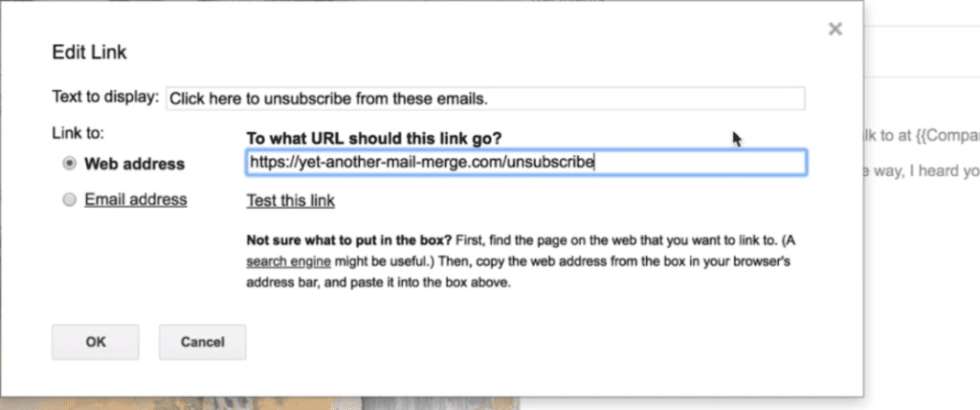The height and width of the screenshot is (410, 980).
Task: Confirm the link with the OK button
Action: coord(96,342)
